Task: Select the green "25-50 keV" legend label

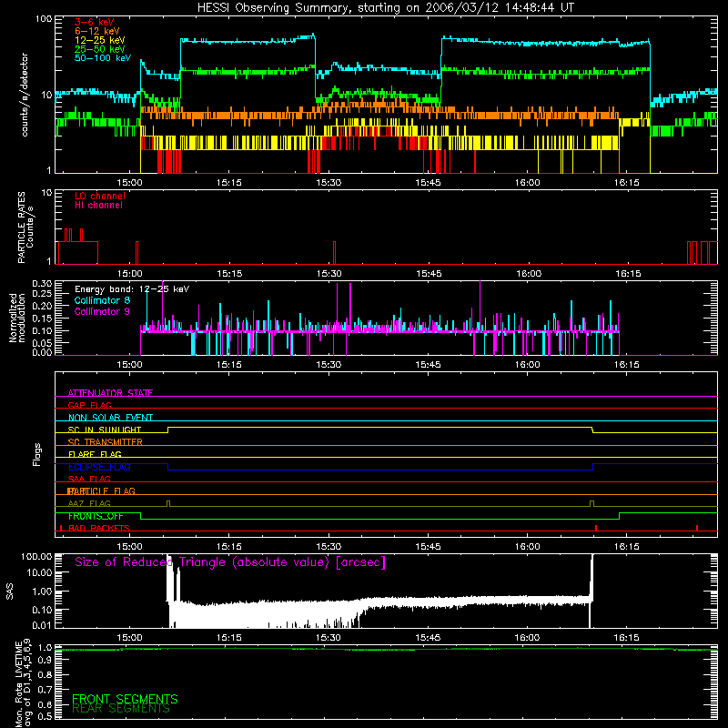Action: coord(100,49)
